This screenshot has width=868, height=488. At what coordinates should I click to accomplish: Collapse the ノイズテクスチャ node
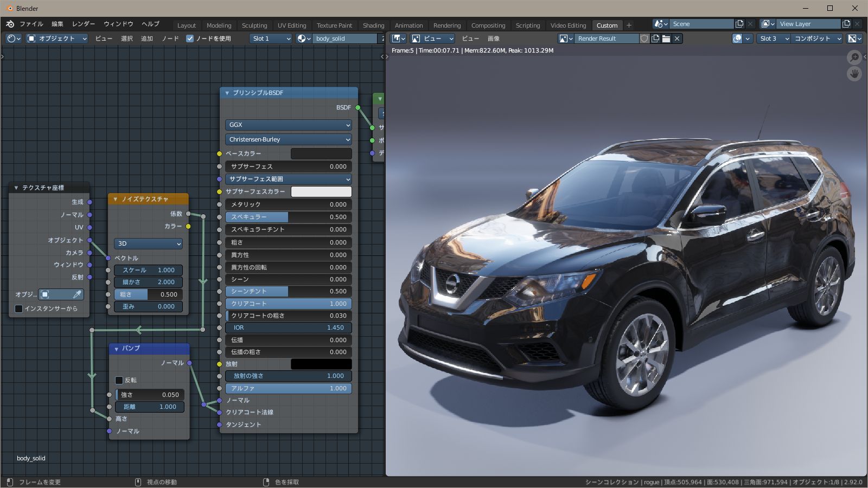(x=116, y=199)
